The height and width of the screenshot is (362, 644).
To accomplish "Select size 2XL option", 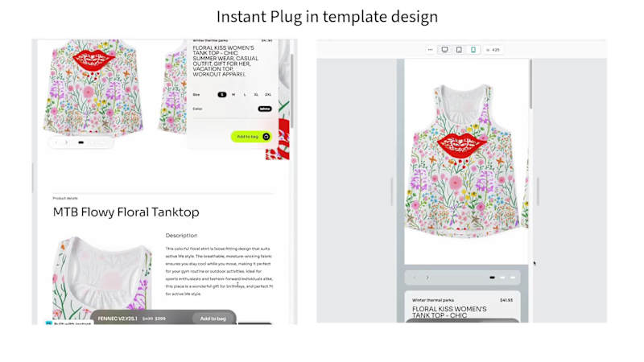I will pyautogui.click(x=268, y=94).
